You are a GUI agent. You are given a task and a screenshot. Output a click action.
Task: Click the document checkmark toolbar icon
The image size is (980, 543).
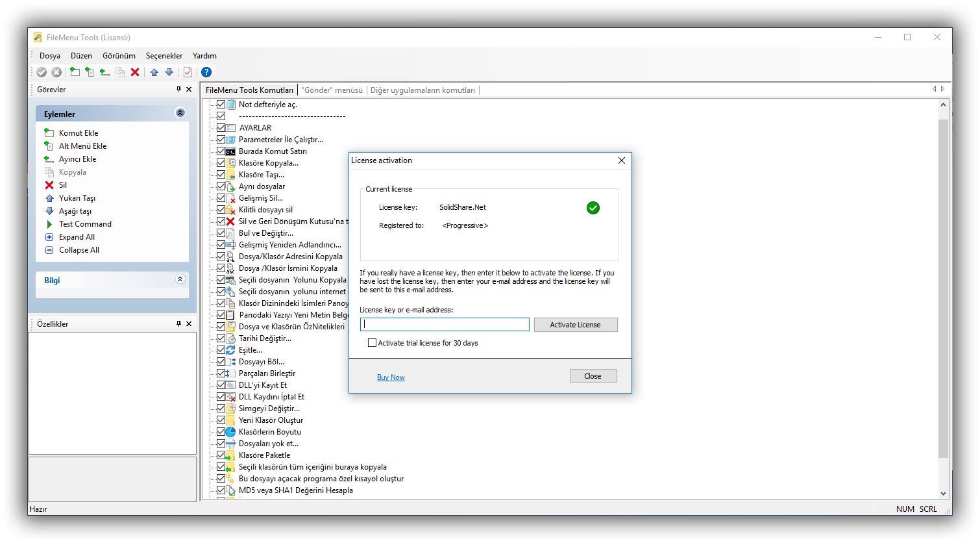click(188, 72)
